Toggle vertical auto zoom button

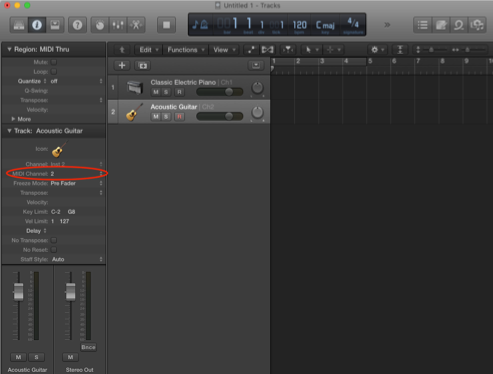point(400,50)
